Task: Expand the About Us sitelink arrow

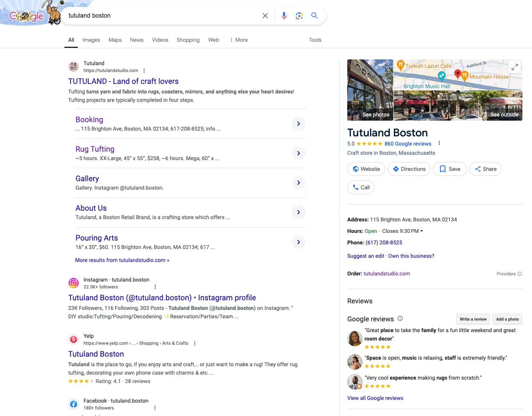Action: [x=299, y=212]
